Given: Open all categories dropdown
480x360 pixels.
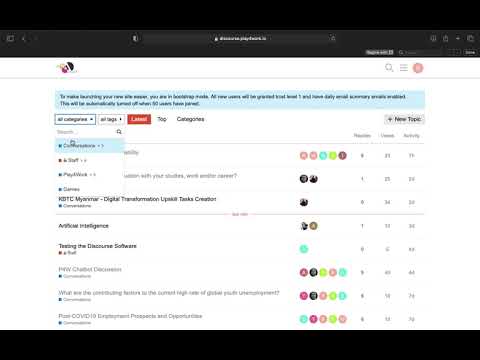Looking at the screenshot, I should click(x=75, y=119).
